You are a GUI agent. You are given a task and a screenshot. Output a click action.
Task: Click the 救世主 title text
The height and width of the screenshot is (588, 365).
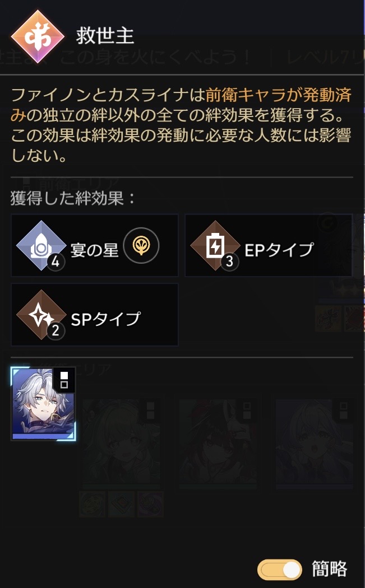point(105,36)
